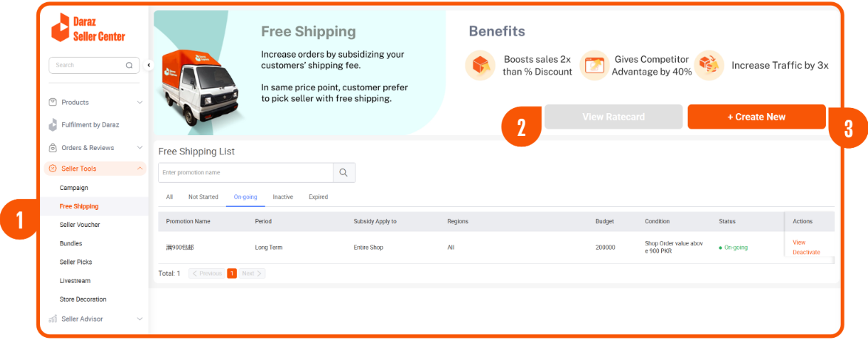Click the Fulfilment by Daraz icon
The height and width of the screenshot is (340, 868).
click(x=52, y=125)
